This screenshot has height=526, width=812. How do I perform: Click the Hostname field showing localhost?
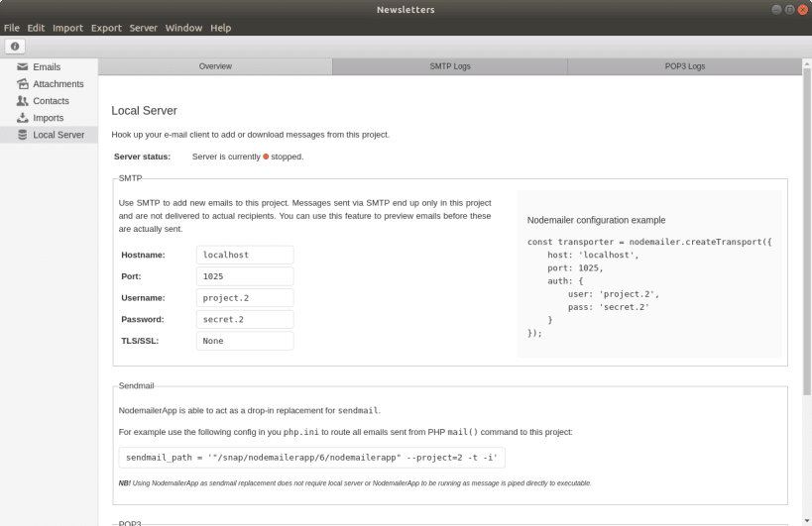245,255
